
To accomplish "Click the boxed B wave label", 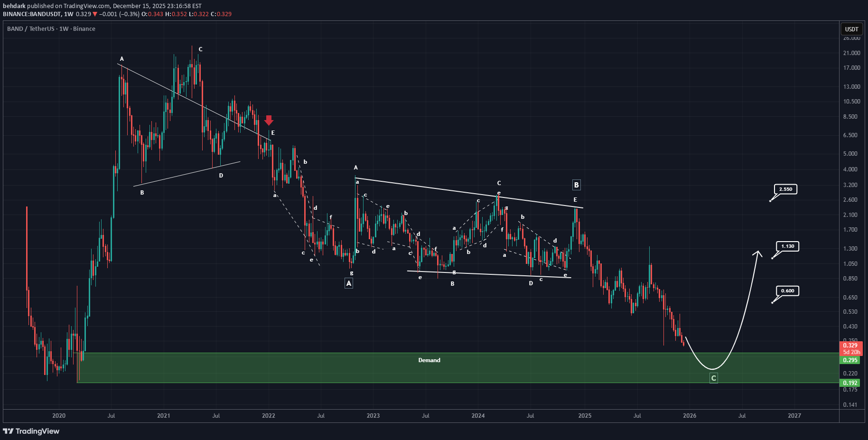I will click(576, 185).
